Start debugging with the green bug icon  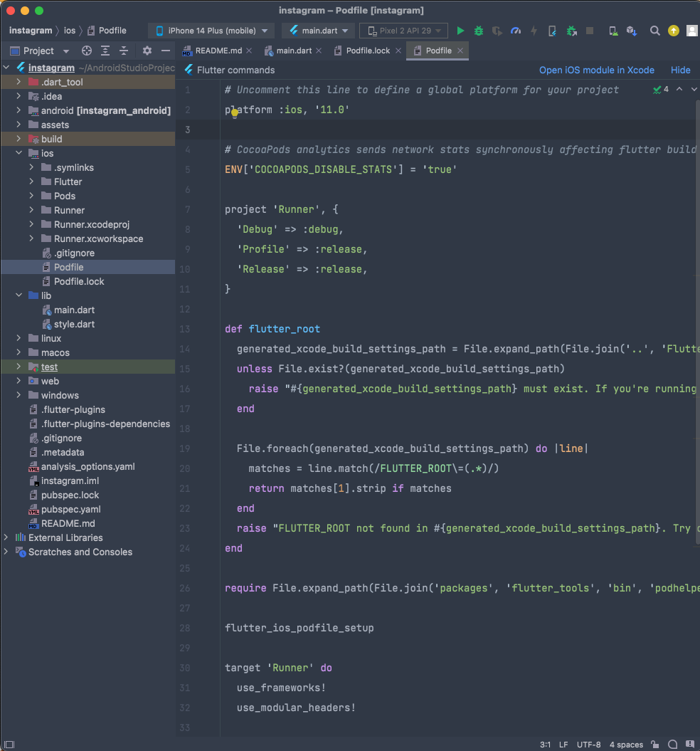coord(478,31)
